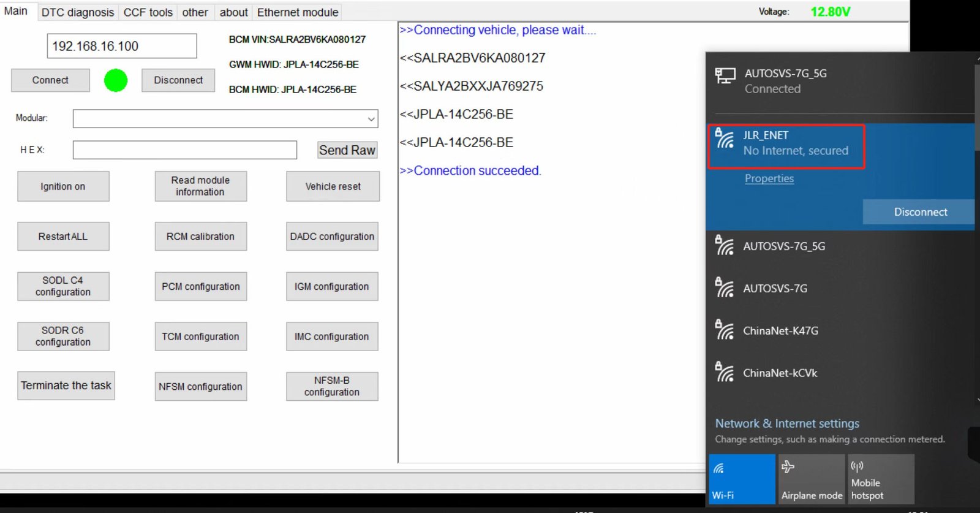Click the log line <<SALYA2BXXJA769275
Screen dimensions: 980x513
(471, 86)
